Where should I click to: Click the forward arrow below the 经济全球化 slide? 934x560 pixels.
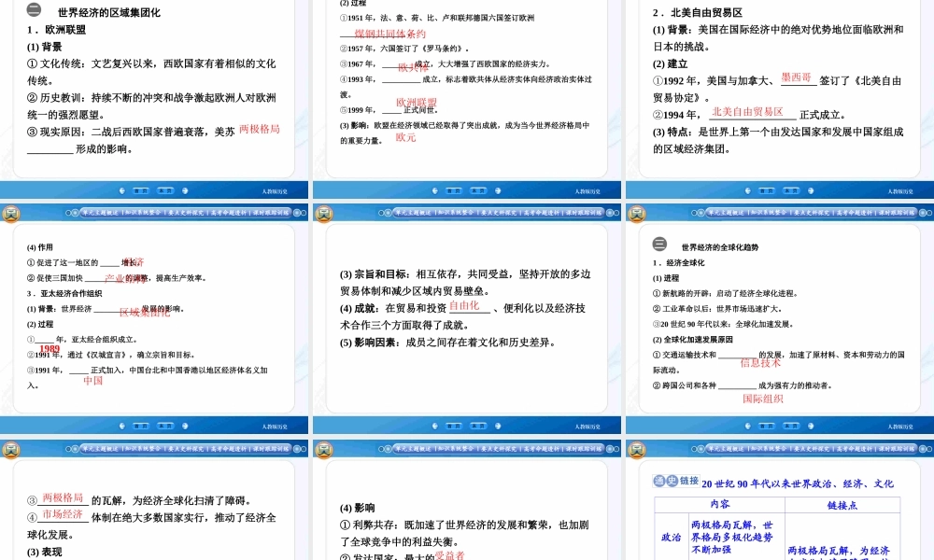pyautogui.click(x=810, y=427)
